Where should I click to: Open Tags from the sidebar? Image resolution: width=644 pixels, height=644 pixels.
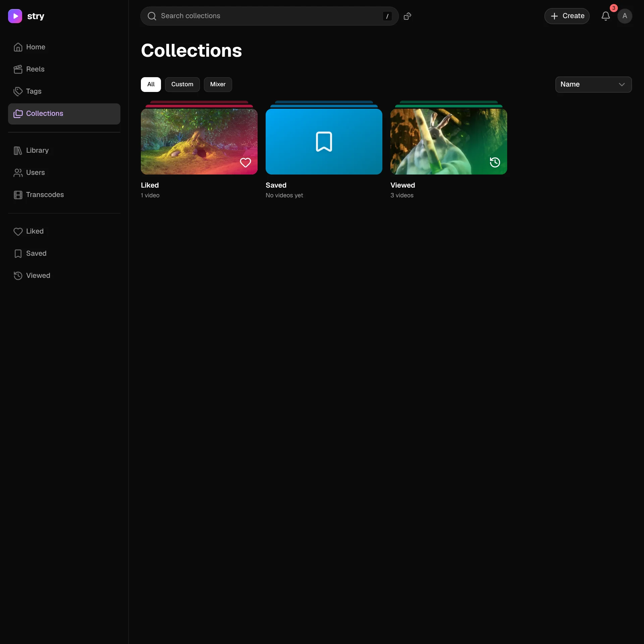click(x=64, y=91)
